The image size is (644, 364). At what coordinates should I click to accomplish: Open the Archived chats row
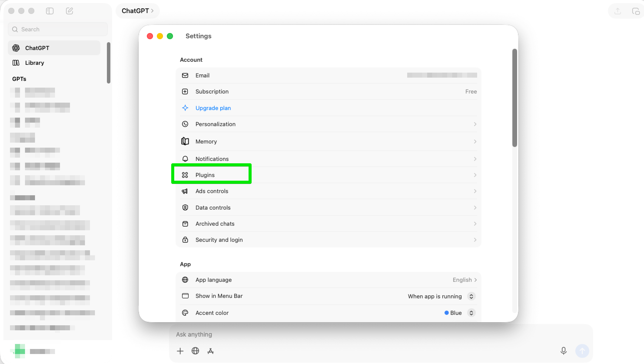point(328,224)
